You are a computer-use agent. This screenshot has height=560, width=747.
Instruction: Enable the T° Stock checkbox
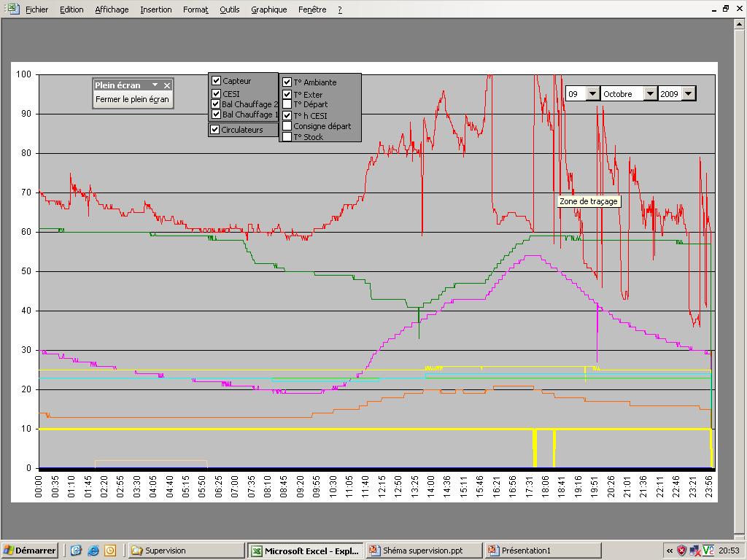[287, 136]
